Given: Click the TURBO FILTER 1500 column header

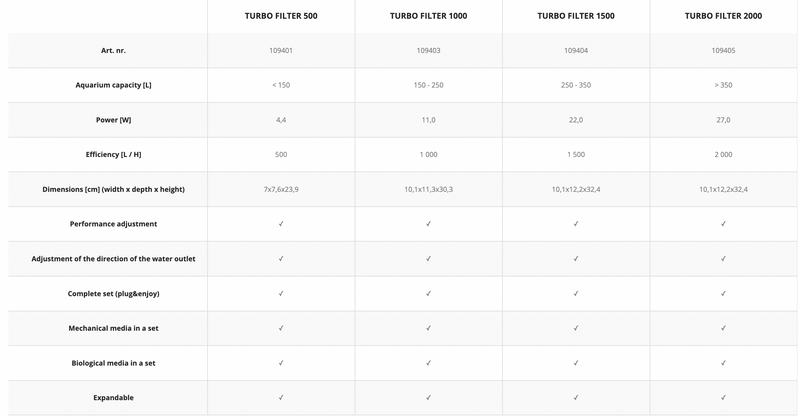Looking at the screenshot, I should click(x=576, y=16).
